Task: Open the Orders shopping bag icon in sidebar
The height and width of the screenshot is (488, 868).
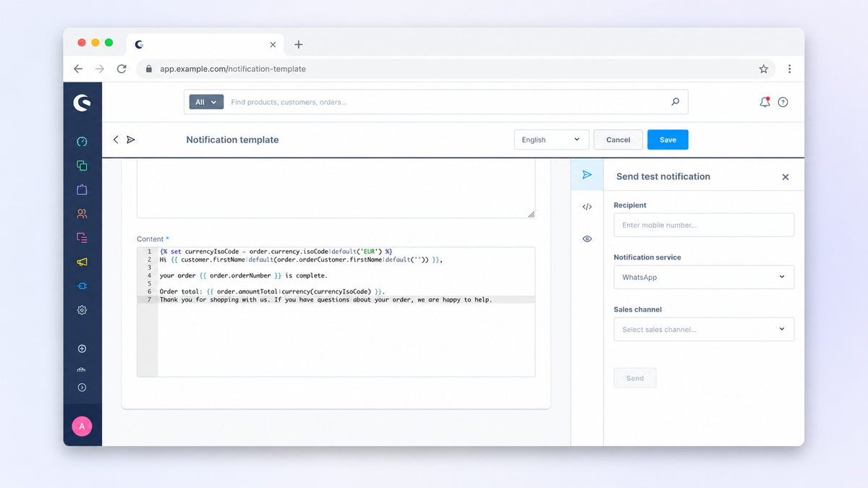Action: pos(82,189)
